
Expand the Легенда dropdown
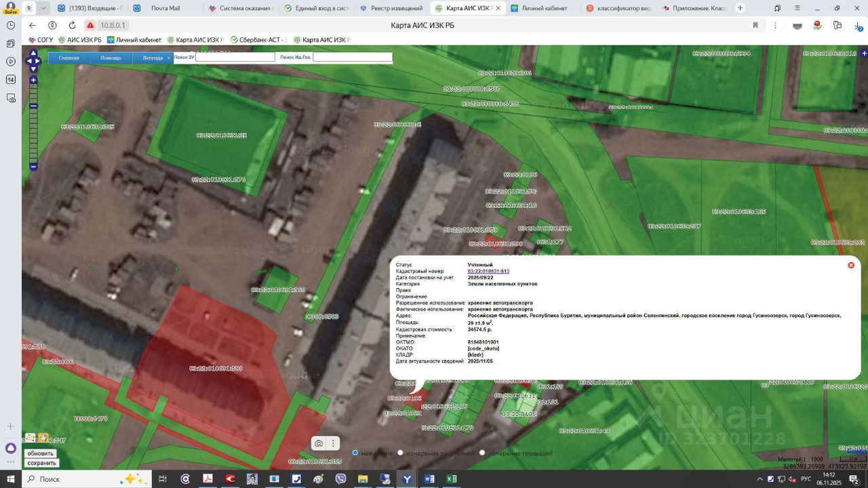[153, 58]
